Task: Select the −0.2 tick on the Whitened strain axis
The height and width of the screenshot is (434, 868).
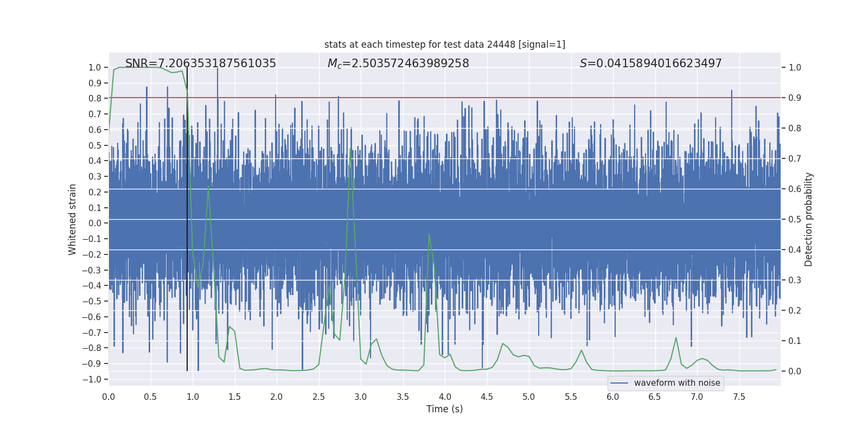Action: pos(92,254)
